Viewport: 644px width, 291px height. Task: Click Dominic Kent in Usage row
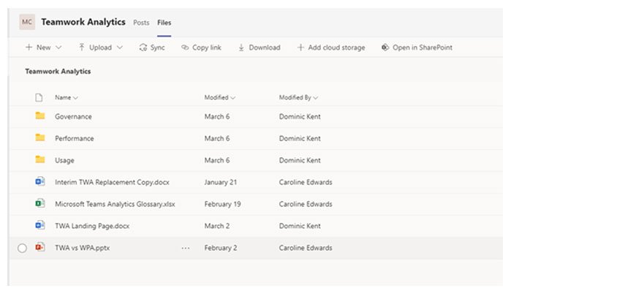click(300, 160)
